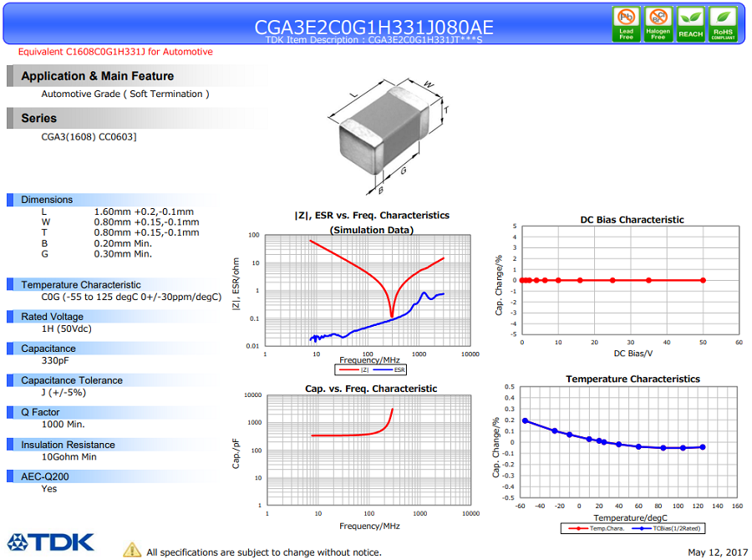Click the 10Gohm Min value
752x560 pixels.
(69, 457)
